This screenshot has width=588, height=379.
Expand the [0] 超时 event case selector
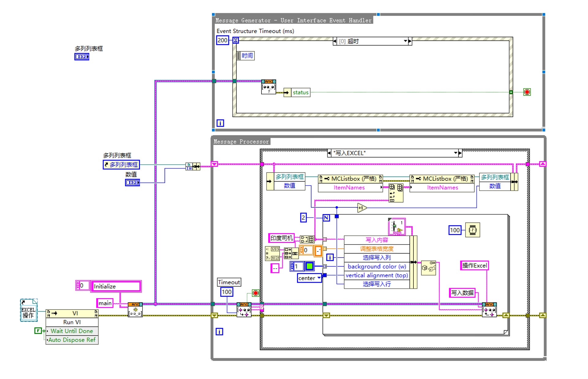tap(405, 41)
